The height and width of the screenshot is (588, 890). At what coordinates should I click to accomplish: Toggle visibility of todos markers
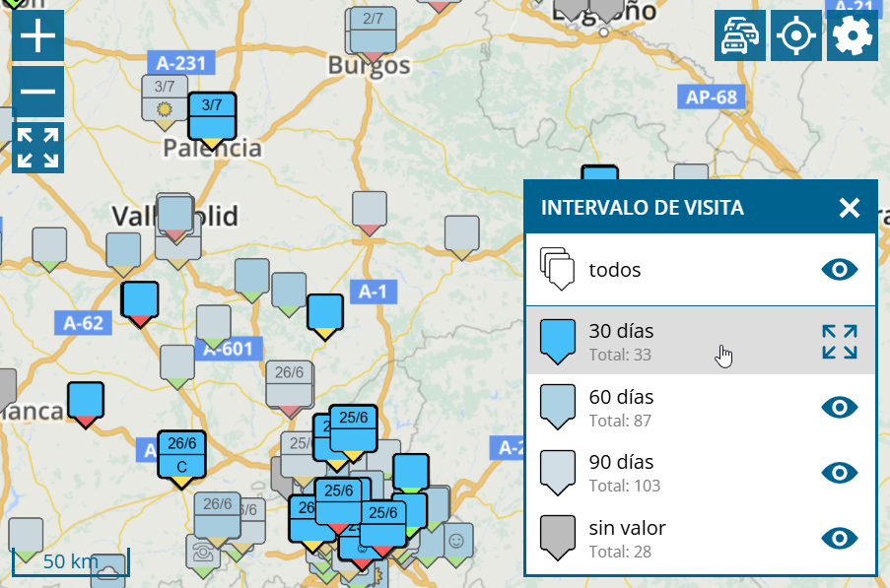pos(840,269)
